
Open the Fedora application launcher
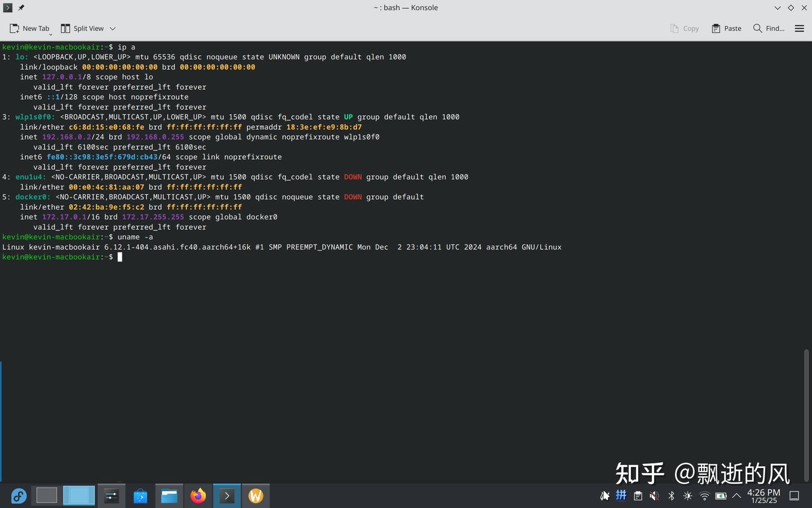coord(19,496)
